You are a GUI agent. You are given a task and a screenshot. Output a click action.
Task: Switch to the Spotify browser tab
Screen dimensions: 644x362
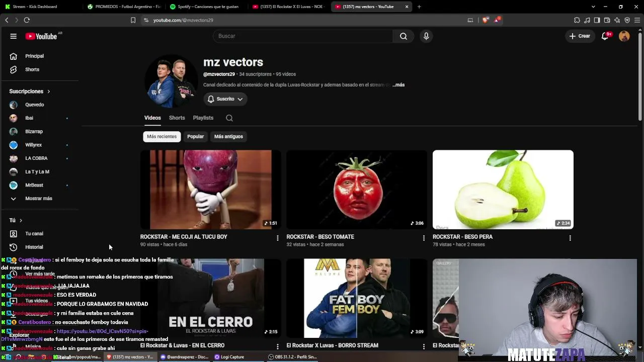[x=206, y=7]
